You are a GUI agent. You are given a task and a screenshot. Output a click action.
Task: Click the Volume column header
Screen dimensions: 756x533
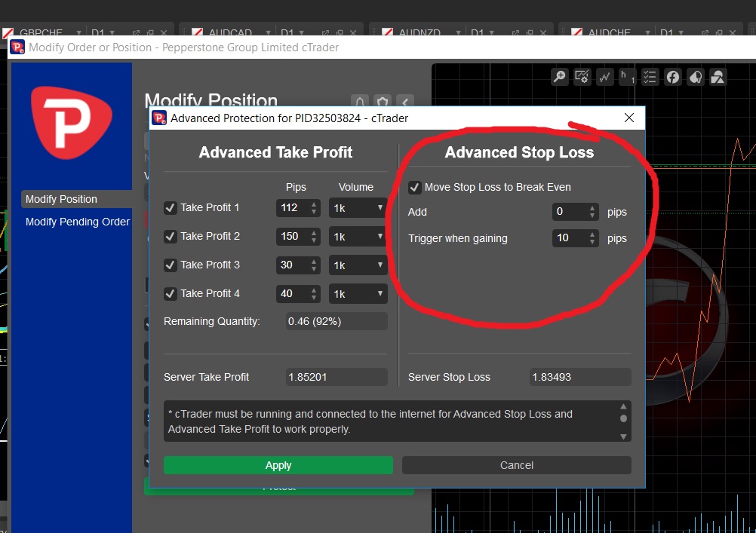(x=356, y=187)
